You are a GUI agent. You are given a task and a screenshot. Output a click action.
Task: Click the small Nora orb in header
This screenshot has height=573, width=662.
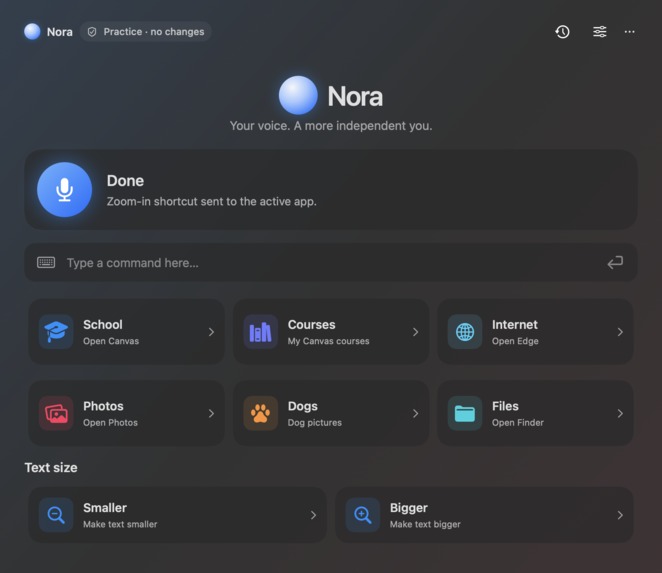click(32, 32)
